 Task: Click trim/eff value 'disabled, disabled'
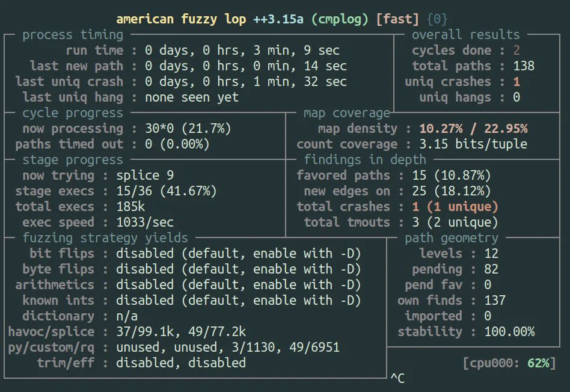tap(181, 363)
